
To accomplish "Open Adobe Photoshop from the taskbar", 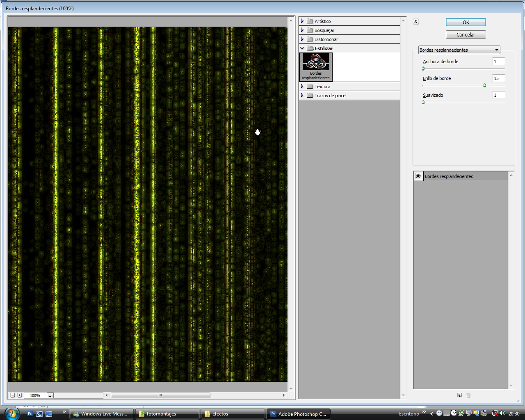I will (298, 414).
